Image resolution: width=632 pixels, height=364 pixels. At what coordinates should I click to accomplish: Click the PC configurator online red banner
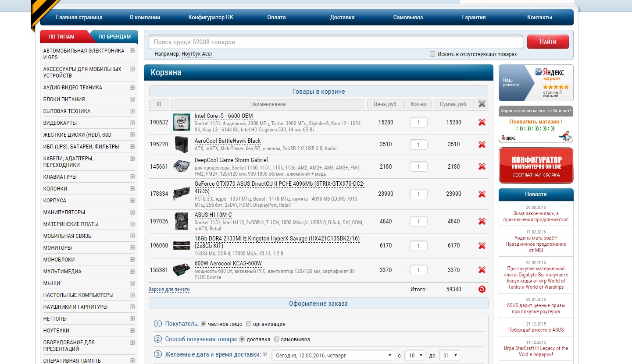(536, 165)
